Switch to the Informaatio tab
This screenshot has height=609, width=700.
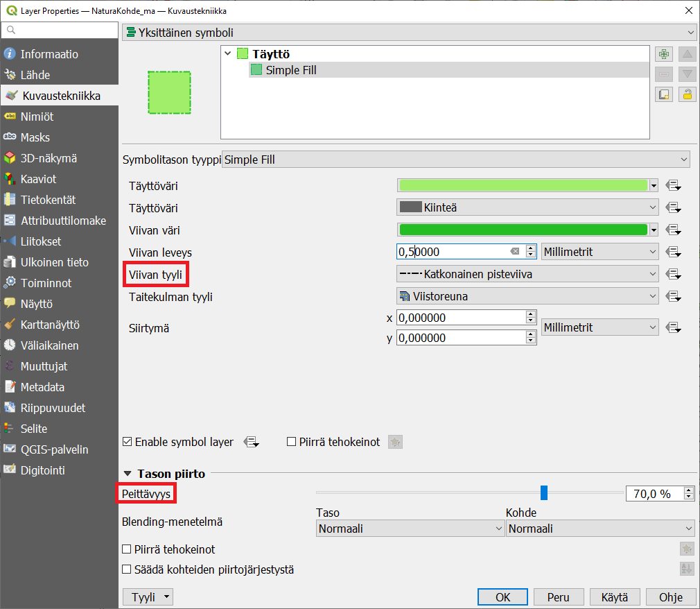click(49, 54)
